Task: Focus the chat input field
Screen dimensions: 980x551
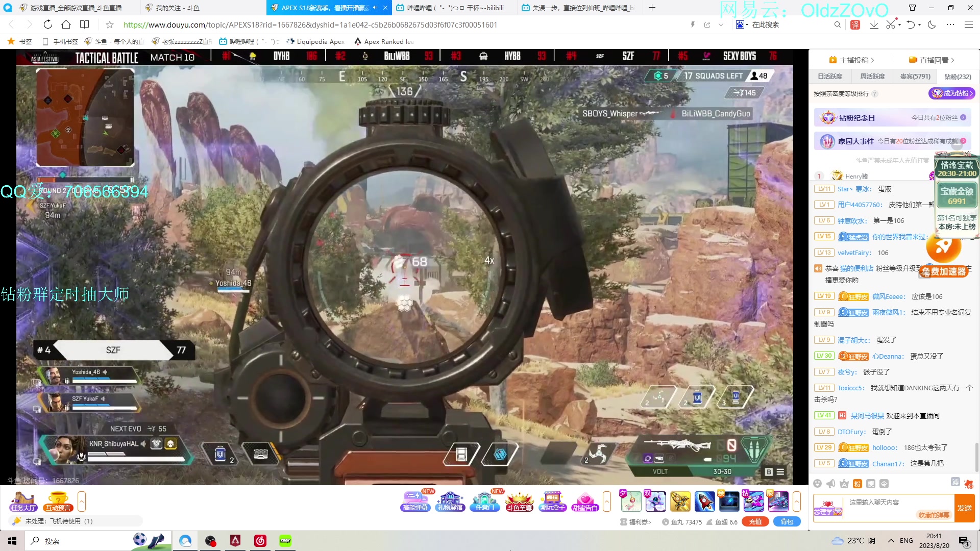Action: click(899, 503)
